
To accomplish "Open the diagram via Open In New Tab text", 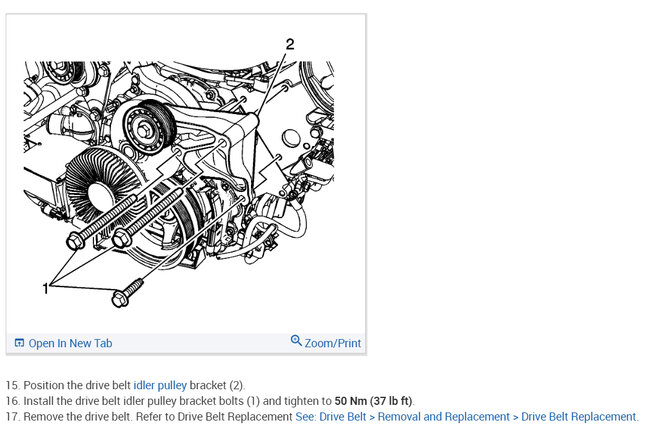I will 70,343.
